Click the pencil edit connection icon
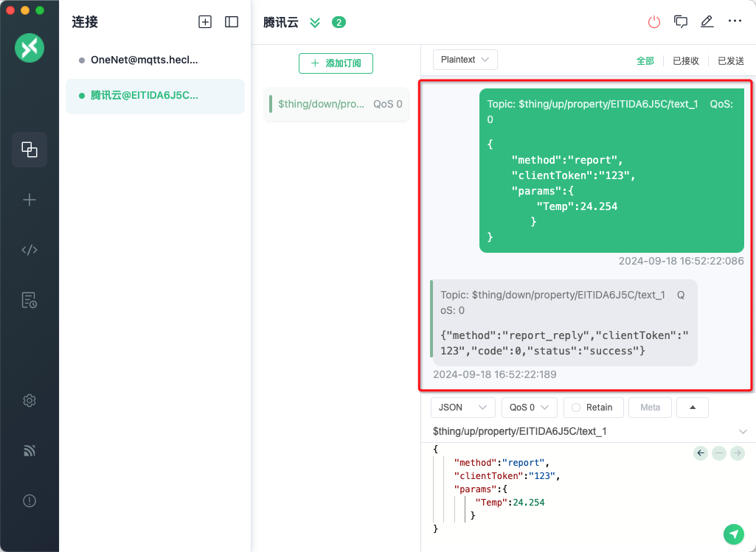Screen dimensions: 756x552 coord(707,22)
